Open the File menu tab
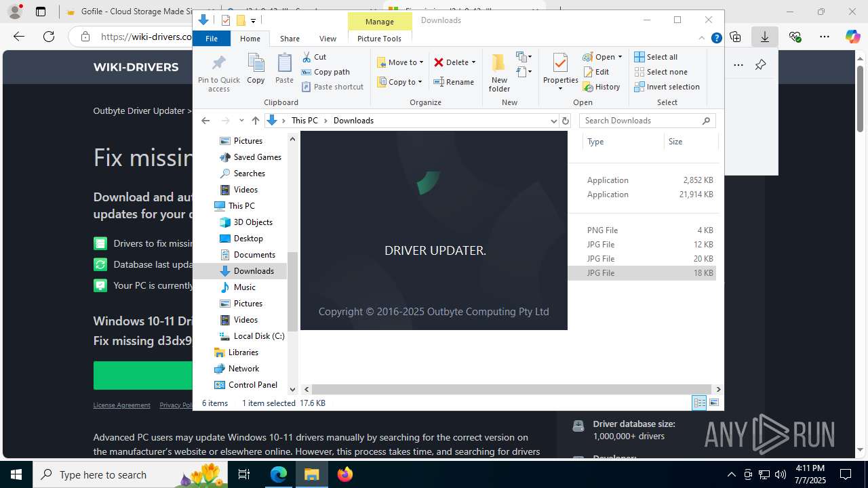 212,39
